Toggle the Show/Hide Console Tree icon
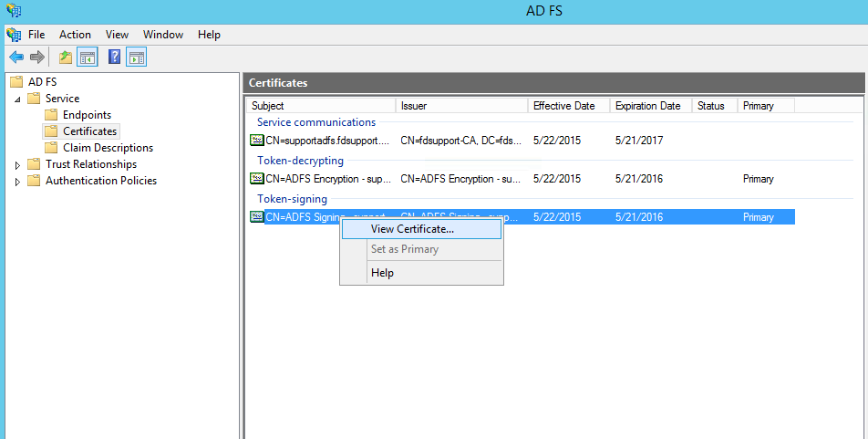 coord(88,57)
